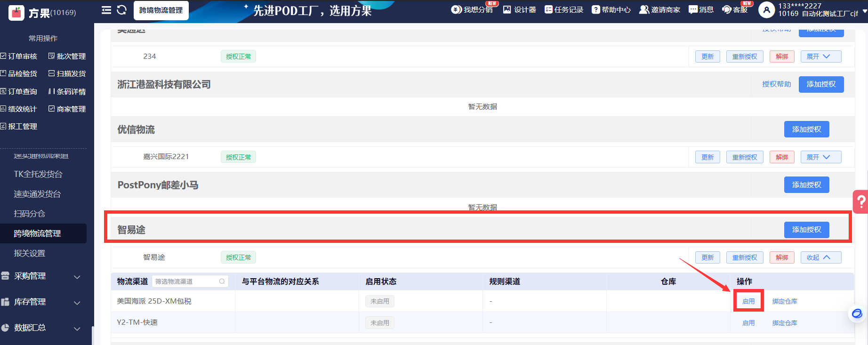Click the 方果 apple logo icon
The height and width of the screenshot is (345, 868).
coord(17,13)
